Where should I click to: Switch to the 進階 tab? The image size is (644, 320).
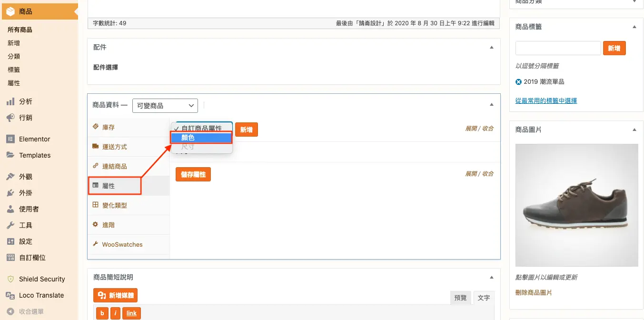click(x=129, y=225)
